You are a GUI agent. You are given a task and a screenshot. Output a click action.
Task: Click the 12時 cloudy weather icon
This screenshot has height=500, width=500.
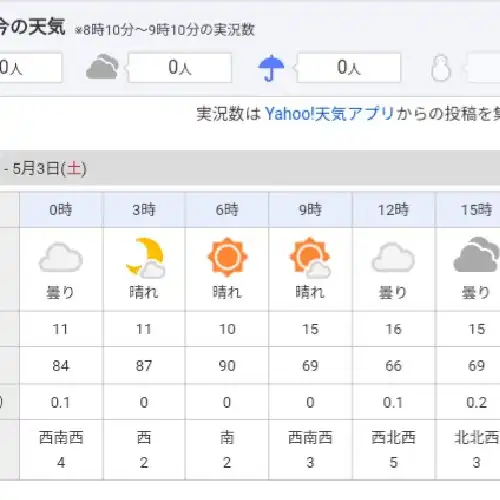point(393,257)
